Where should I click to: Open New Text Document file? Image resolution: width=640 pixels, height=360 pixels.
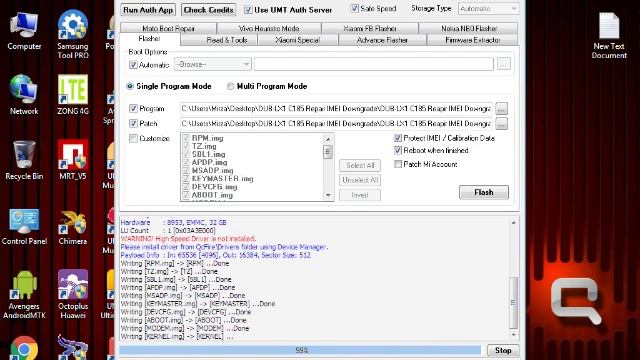pyautogui.click(x=609, y=36)
